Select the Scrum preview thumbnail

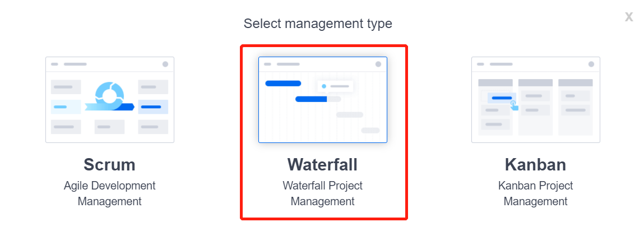click(x=109, y=100)
